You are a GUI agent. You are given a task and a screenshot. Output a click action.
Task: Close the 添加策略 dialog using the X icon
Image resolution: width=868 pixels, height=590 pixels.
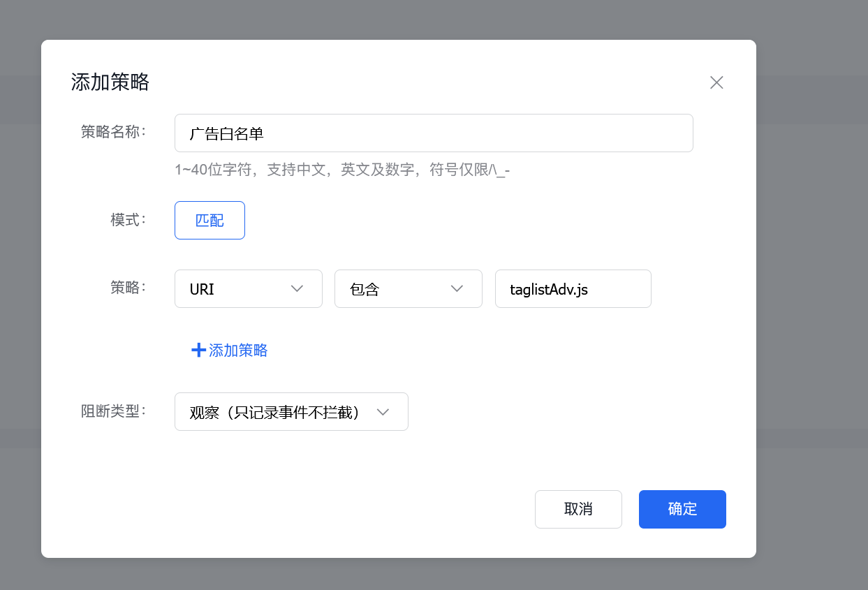[x=716, y=82]
